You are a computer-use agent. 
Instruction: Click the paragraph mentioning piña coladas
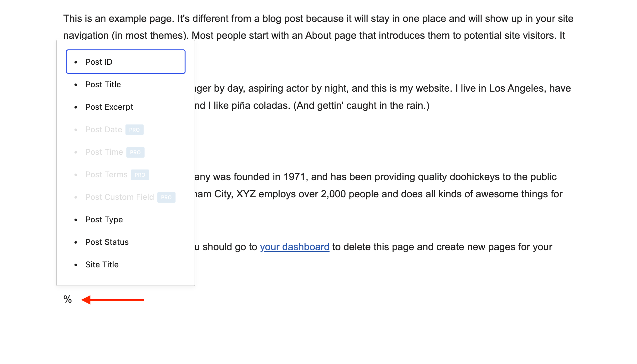(x=313, y=106)
